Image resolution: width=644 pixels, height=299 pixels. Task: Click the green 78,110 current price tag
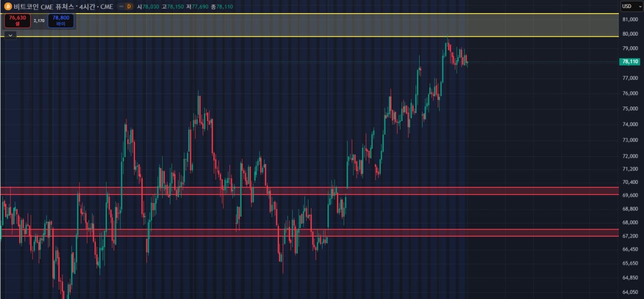click(630, 61)
